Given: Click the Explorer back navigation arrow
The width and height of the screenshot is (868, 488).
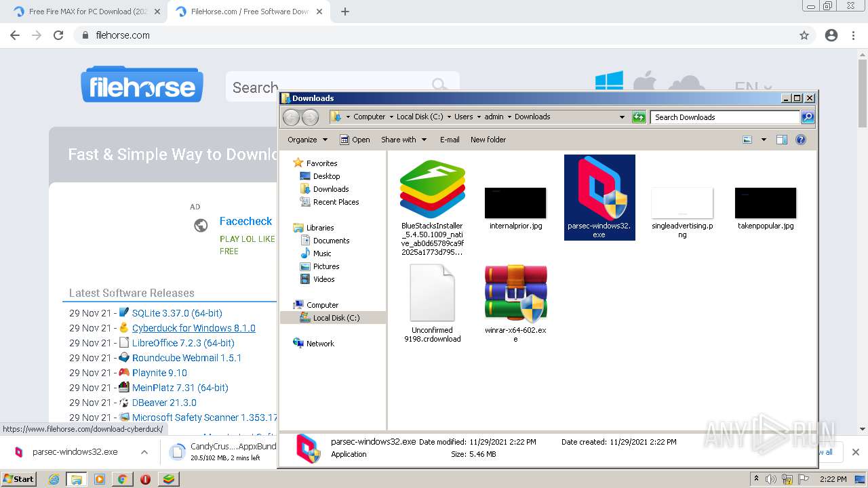Looking at the screenshot, I should [291, 117].
